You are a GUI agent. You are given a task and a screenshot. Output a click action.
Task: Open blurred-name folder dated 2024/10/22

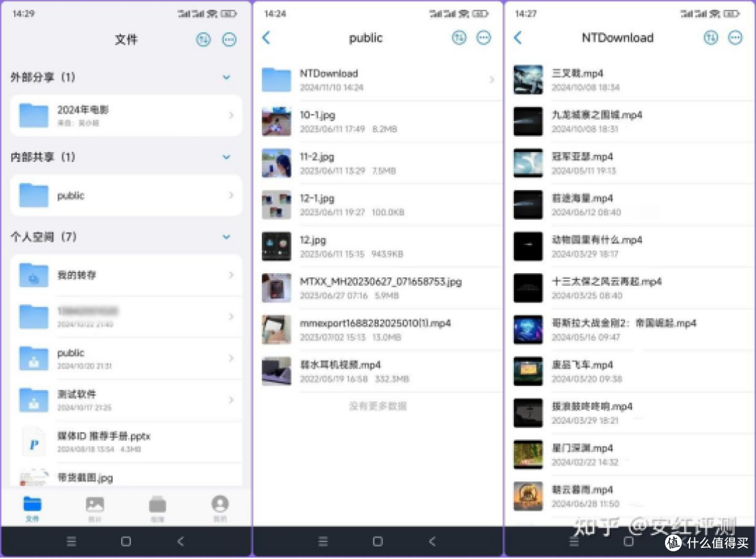coord(126,317)
